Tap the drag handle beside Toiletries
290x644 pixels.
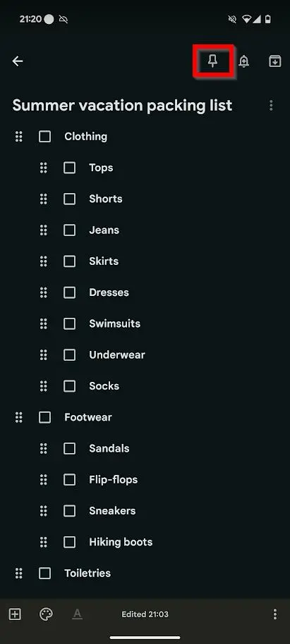point(18,573)
